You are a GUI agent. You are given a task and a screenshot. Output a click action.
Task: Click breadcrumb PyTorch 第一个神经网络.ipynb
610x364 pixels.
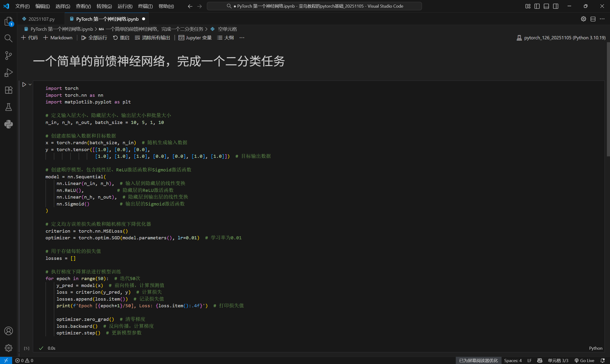[x=59, y=29]
